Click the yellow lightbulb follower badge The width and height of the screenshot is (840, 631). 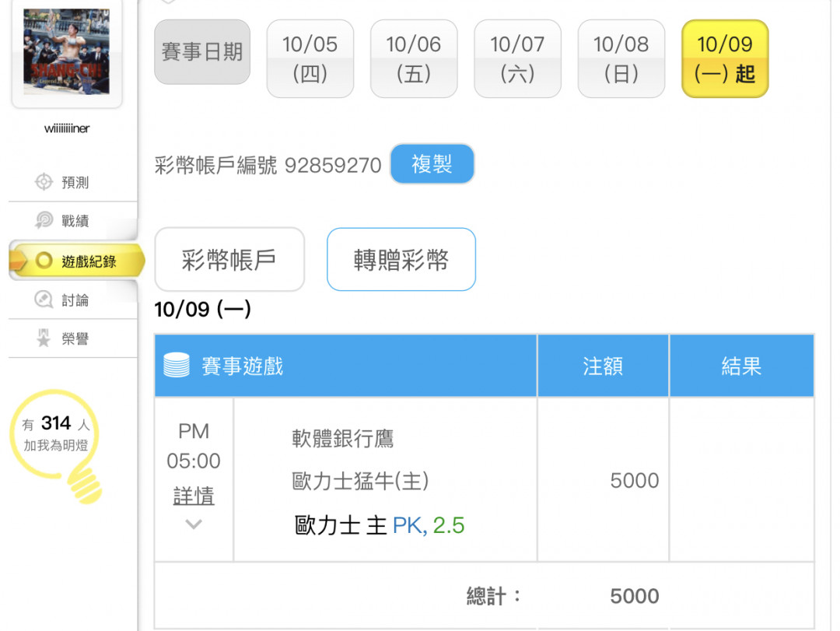click(x=57, y=444)
